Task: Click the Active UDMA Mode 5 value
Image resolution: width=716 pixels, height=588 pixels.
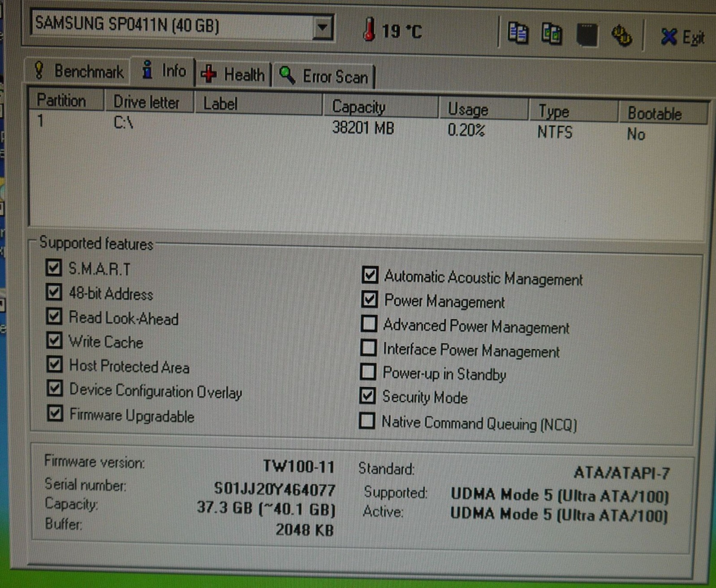Action: [559, 514]
